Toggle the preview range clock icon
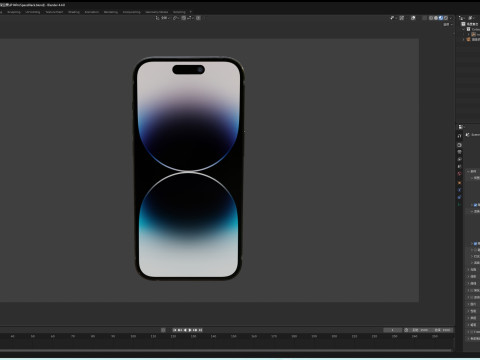 click(406, 330)
